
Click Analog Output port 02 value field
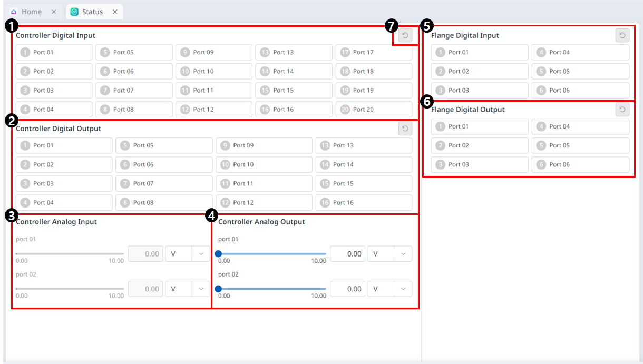(347, 289)
